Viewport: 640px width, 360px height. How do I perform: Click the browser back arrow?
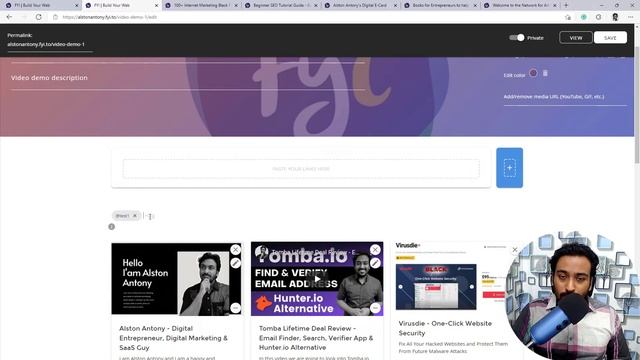pyautogui.click(x=9, y=17)
